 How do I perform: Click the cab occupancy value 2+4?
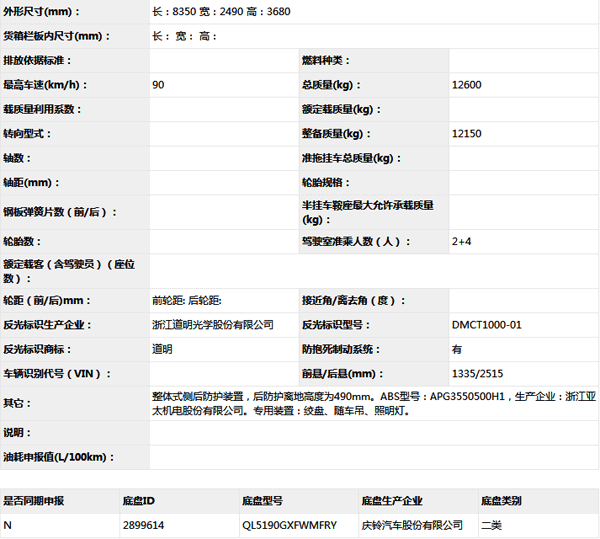tap(461, 242)
